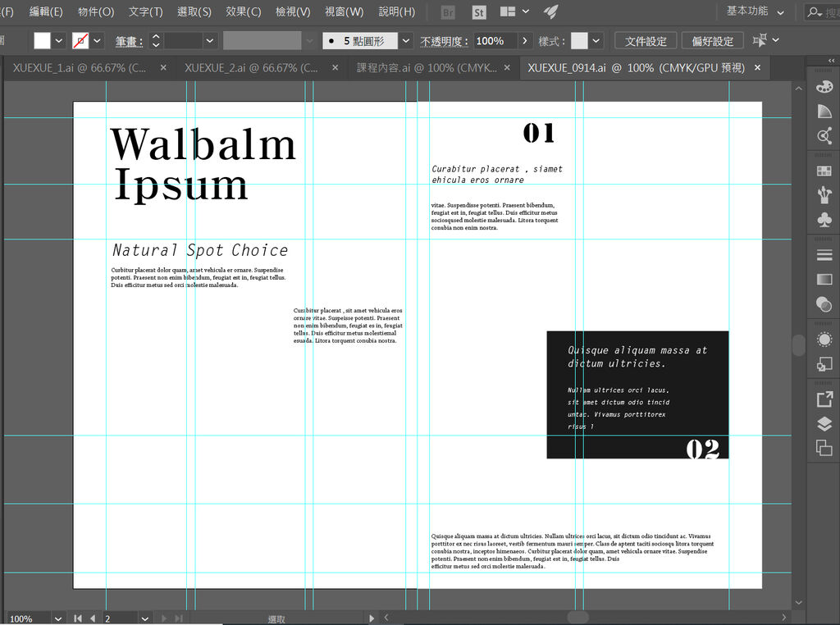The height and width of the screenshot is (625, 840).
Task: Open Adobe Stock via St icon
Action: 479,11
